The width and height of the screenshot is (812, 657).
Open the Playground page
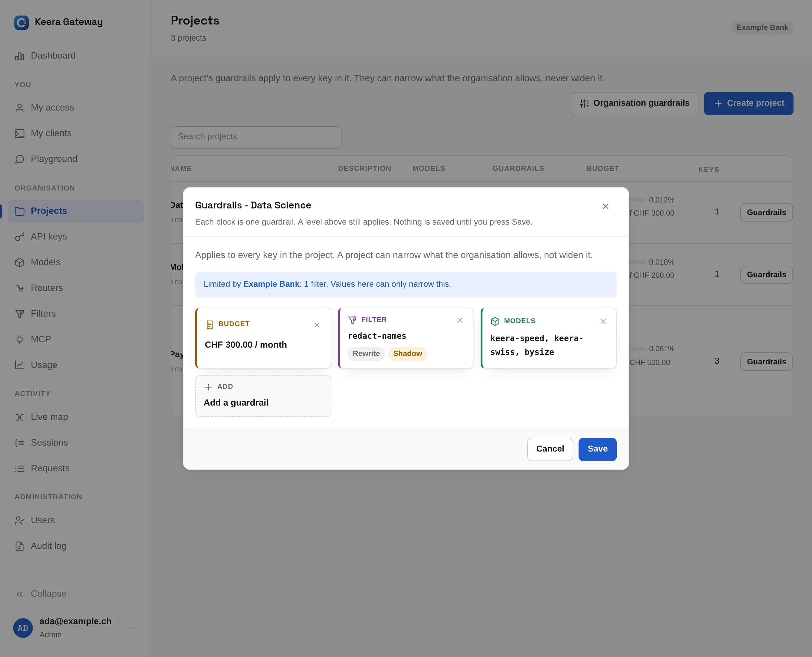[76, 159]
